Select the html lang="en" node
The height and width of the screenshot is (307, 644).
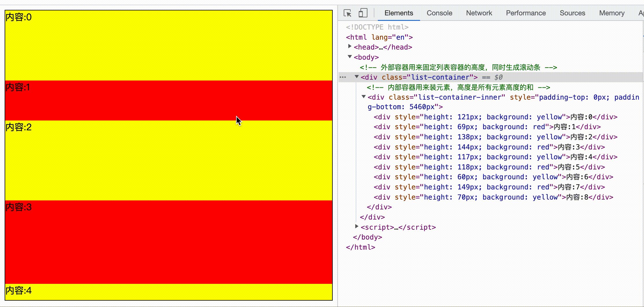[379, 37]
